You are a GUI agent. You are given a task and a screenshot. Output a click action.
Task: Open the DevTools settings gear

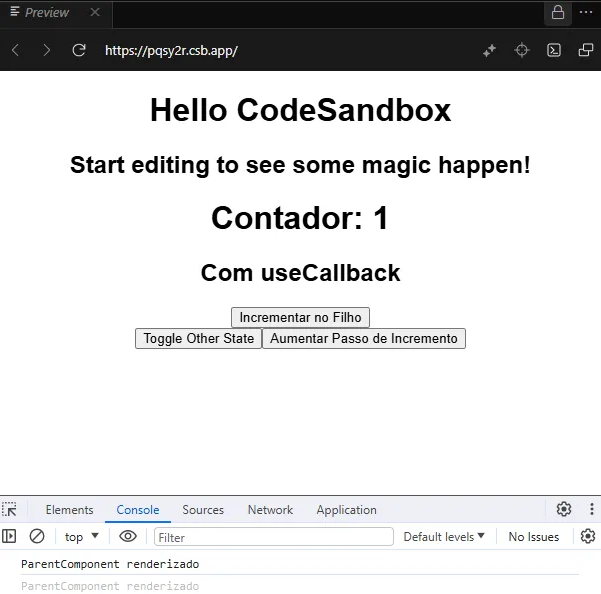564,509
